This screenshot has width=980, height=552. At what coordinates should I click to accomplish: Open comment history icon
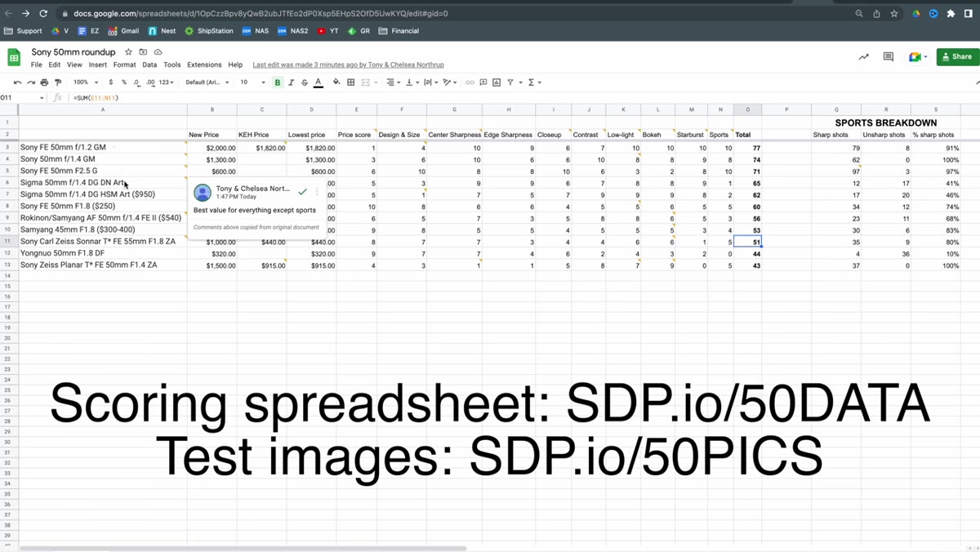[889, 56]
